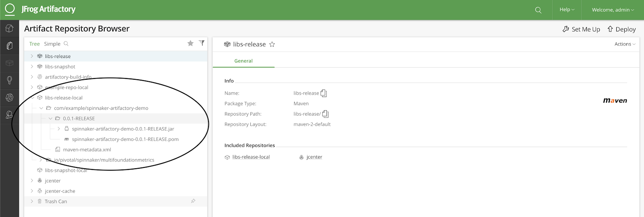Select spinnaker-artifactory-demo-0.0.1-RELEASE.pom file
This screenshot has height=217, width=644.
[125, 139]
